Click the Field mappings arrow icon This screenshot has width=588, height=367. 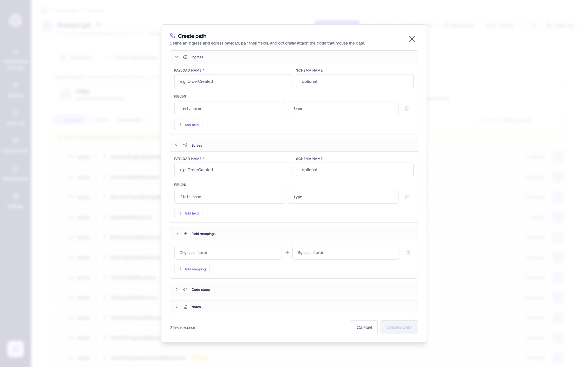186,234
